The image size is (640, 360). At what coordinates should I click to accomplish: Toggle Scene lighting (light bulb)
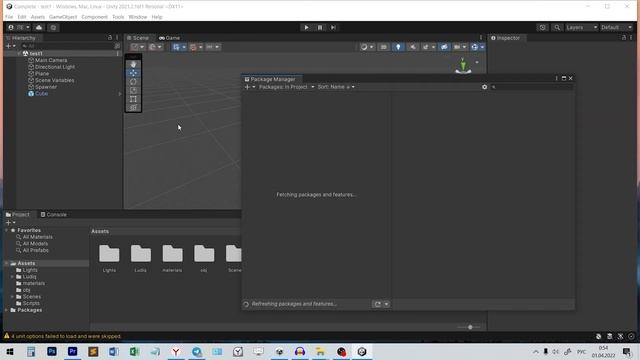(398, 47)
